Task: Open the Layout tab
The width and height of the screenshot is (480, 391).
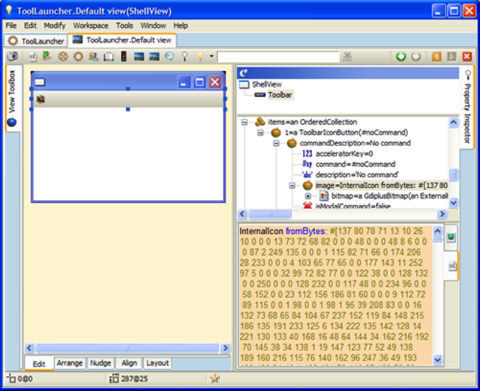Action: [x=157, y=363]
